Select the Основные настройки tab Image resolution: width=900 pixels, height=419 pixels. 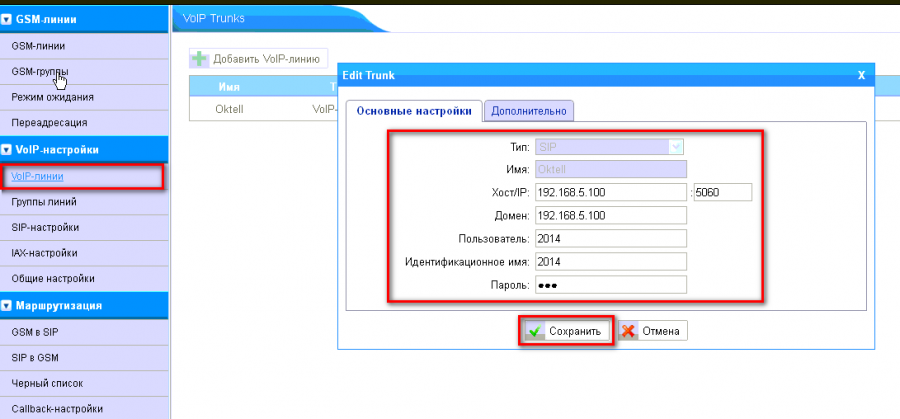414,111
